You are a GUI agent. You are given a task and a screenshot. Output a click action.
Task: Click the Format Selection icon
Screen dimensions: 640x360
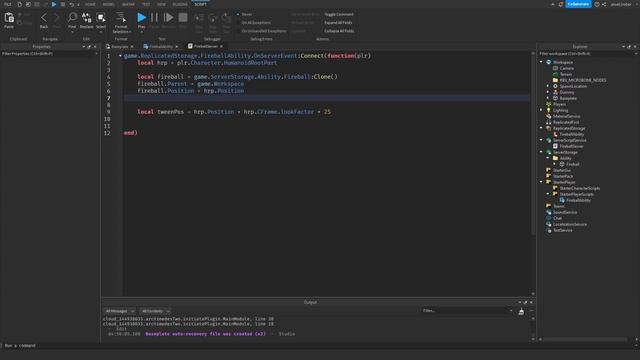tap(121, 17)
